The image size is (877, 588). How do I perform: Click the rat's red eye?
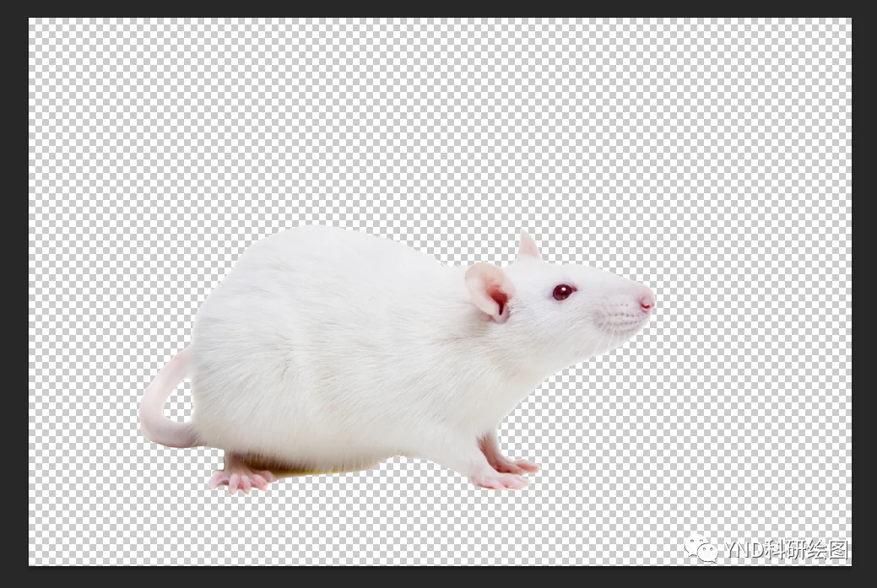point(563,292)
